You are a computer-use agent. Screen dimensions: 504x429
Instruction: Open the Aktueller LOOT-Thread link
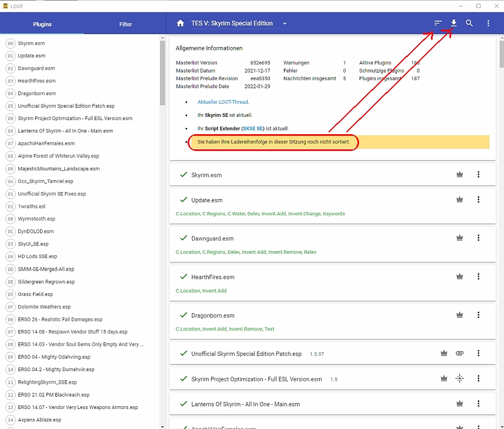coord(223,102)
